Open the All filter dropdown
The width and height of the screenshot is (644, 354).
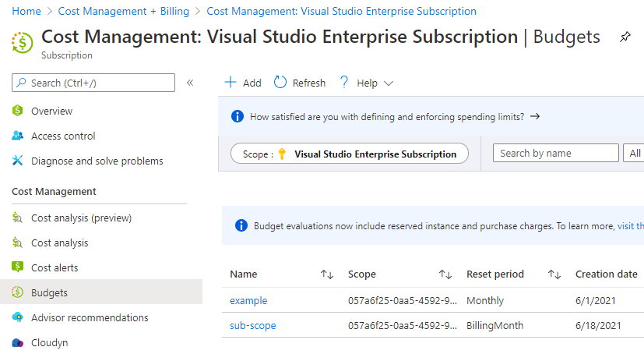pyautogui.click(x=633, y=154)
